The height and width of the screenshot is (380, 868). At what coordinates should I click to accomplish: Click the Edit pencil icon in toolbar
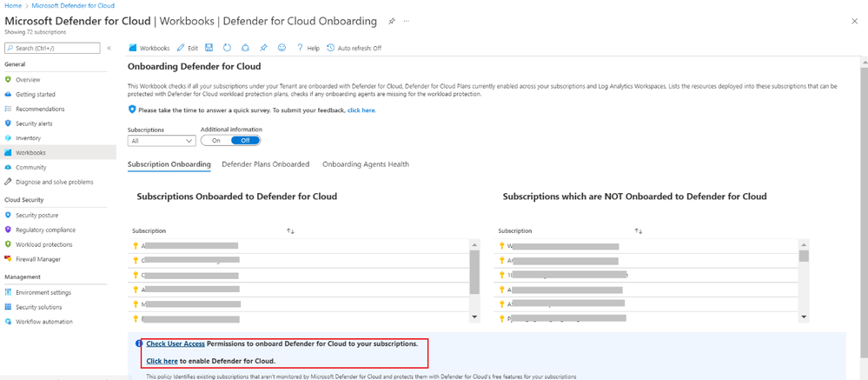coord(181,48)
